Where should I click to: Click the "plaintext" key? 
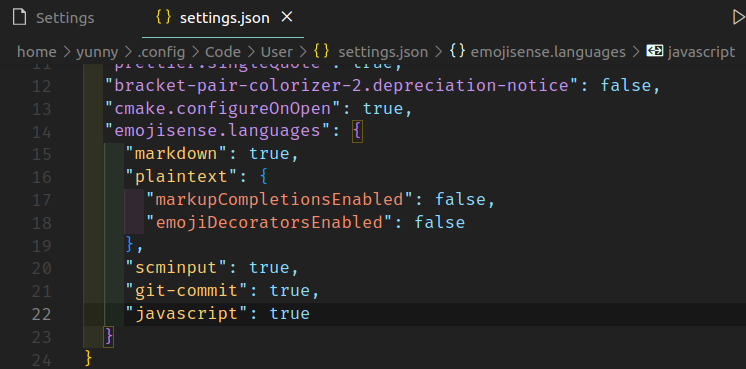182,177
